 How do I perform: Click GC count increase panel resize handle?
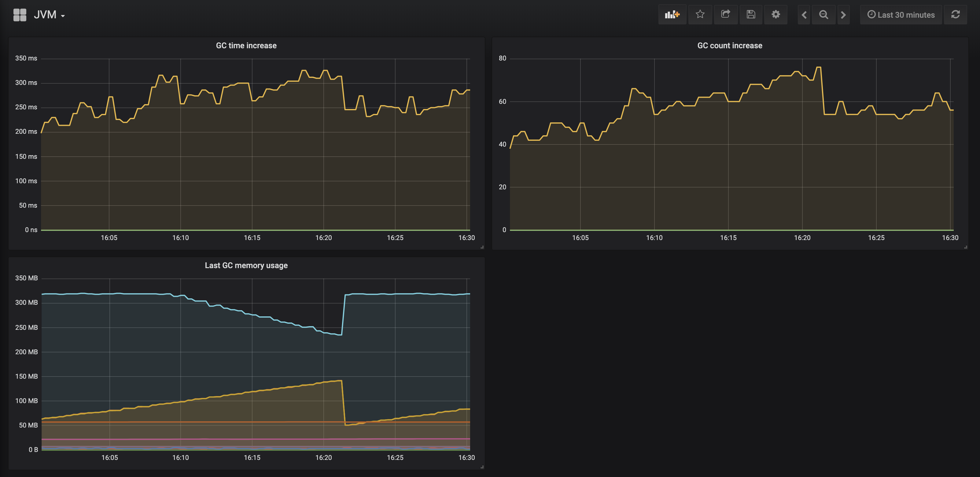coord(966,247)
